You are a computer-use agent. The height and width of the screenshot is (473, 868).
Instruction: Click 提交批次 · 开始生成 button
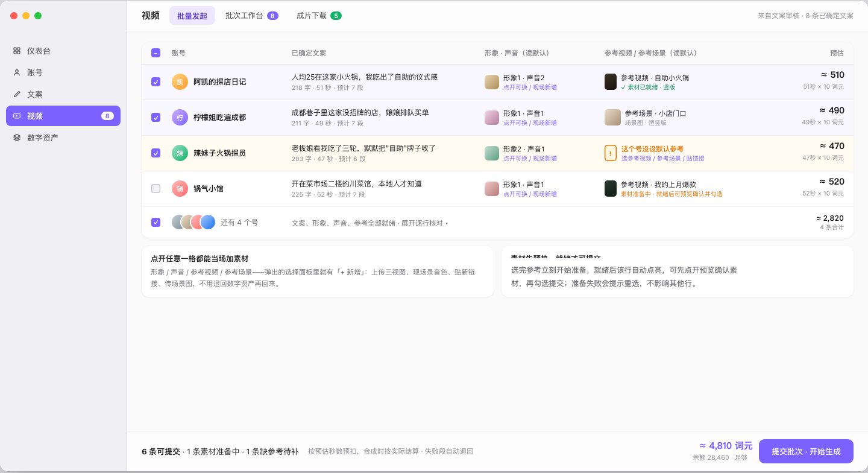click(806, 451)
